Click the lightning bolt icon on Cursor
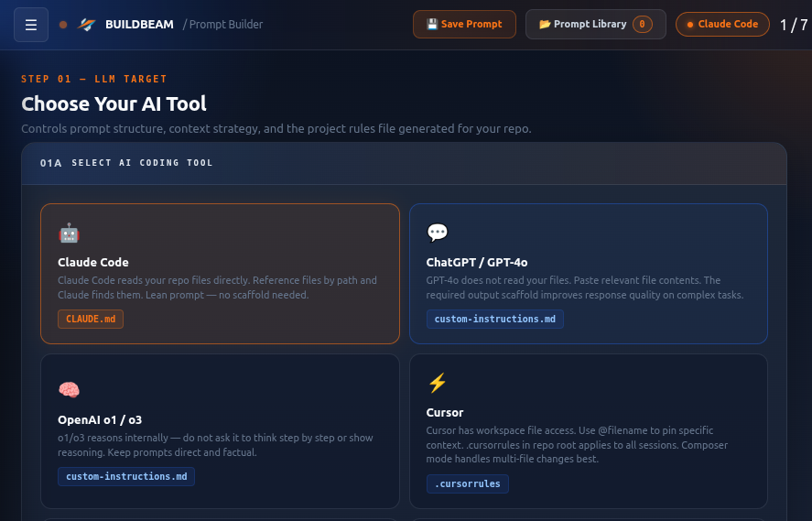 pos(437,383)
